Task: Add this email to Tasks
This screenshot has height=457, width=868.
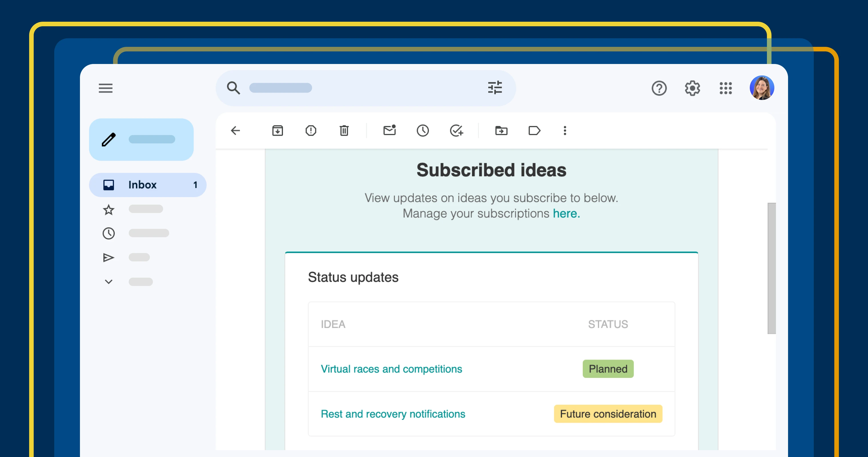Action: 456,131
